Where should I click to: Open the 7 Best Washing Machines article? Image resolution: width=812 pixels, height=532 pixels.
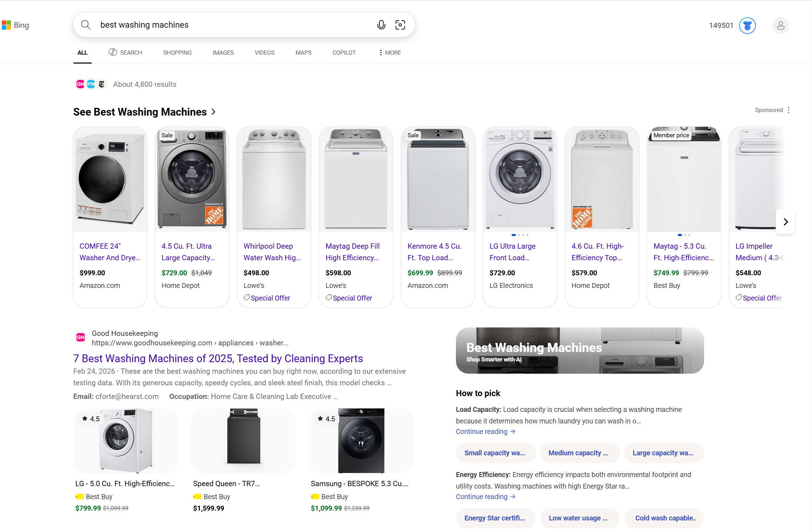(218, 358)
